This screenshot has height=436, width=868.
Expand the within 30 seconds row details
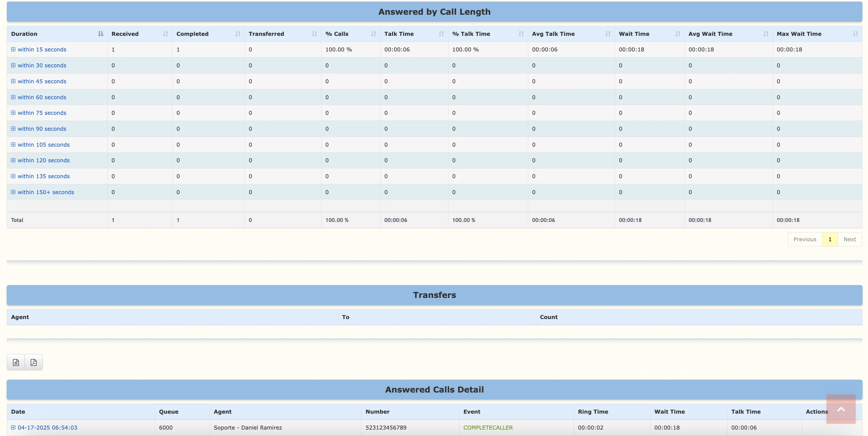tap(13, 65)
